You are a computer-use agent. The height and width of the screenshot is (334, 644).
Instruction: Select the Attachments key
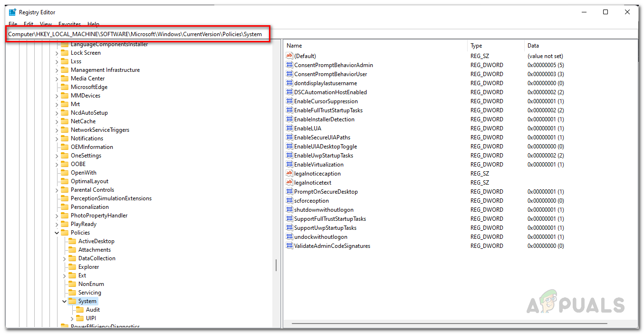point(95,250)
